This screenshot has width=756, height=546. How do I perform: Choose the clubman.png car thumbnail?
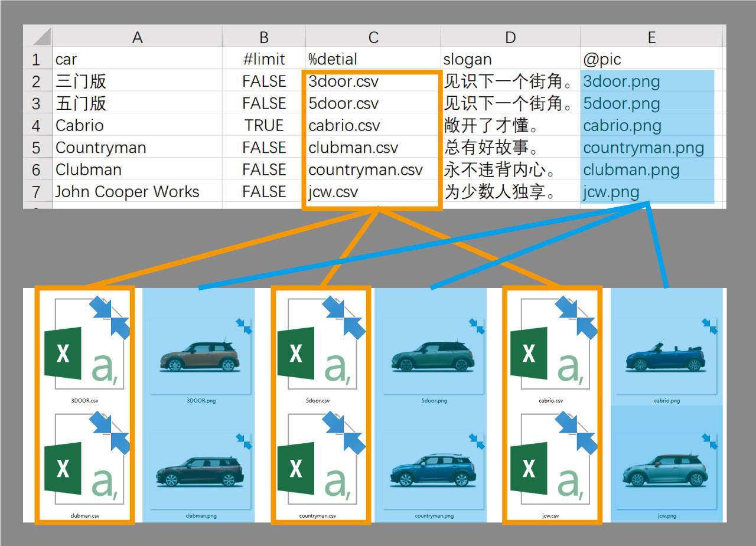pyautogui.click(x=200, y=471)
